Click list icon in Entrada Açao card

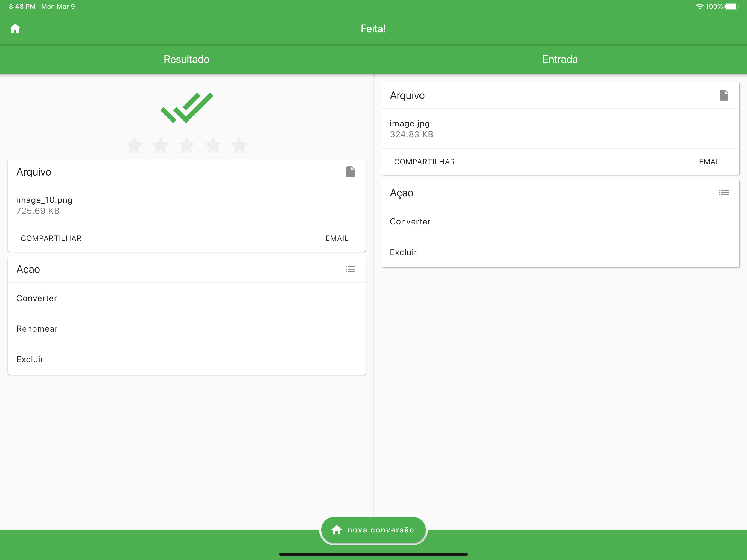coord(723,192)
